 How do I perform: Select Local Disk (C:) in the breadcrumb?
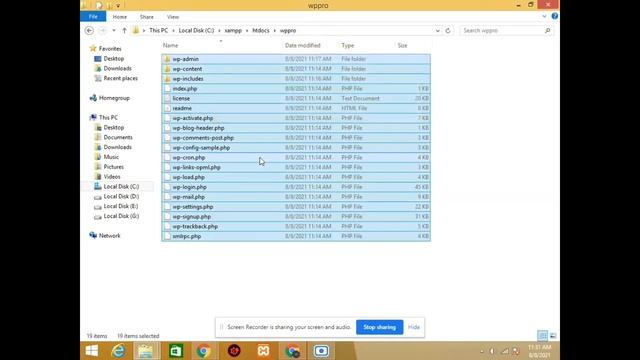pyautogui.click(x=196, y=31)
